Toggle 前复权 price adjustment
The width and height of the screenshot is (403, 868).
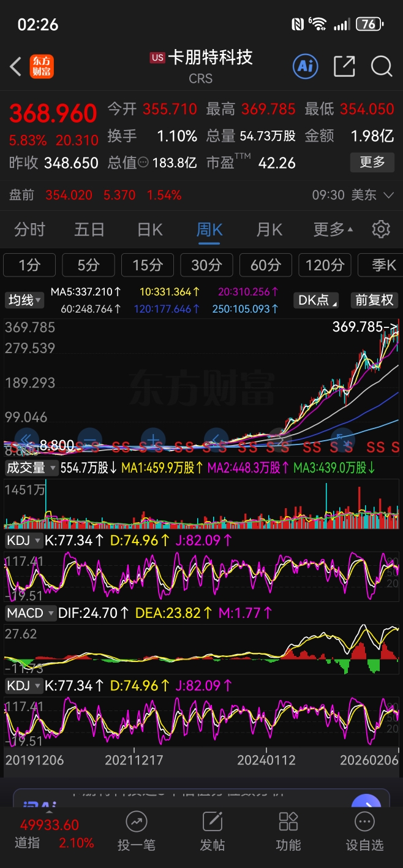(x=374, y=300)
